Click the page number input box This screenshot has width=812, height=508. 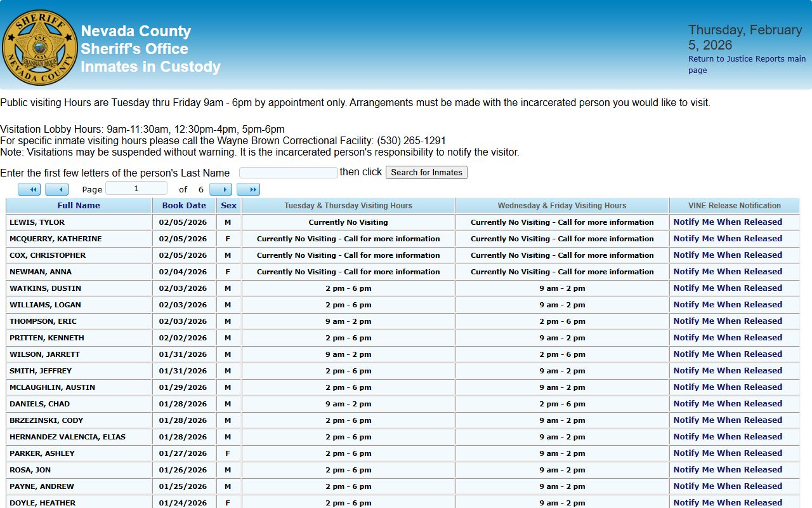click(136, 189)
